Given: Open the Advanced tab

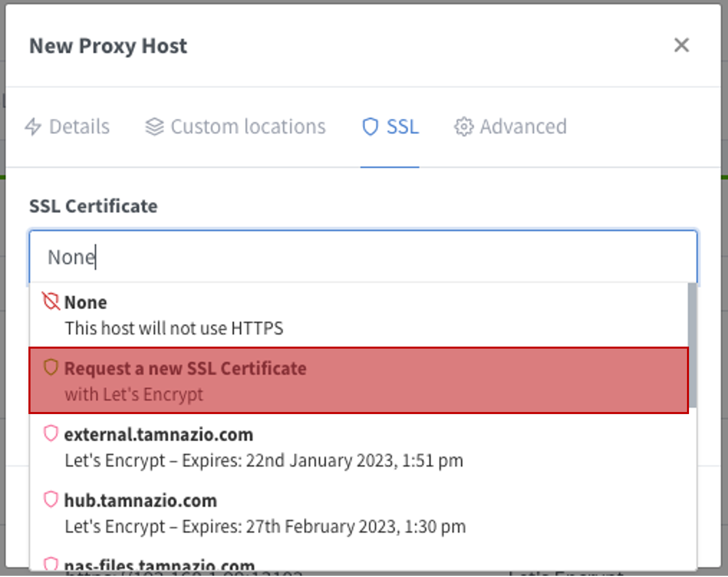Looking at the screenshot, I should point(510,127).
